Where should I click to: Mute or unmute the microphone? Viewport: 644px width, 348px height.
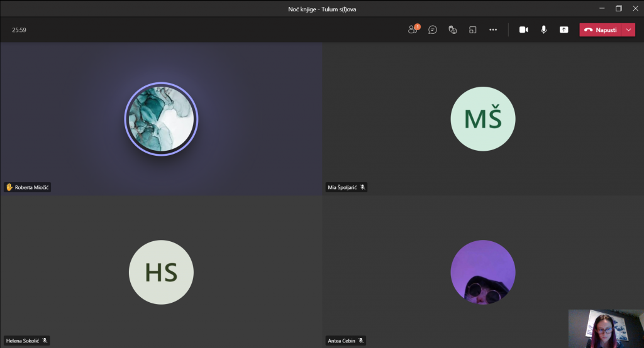(543, 30)
